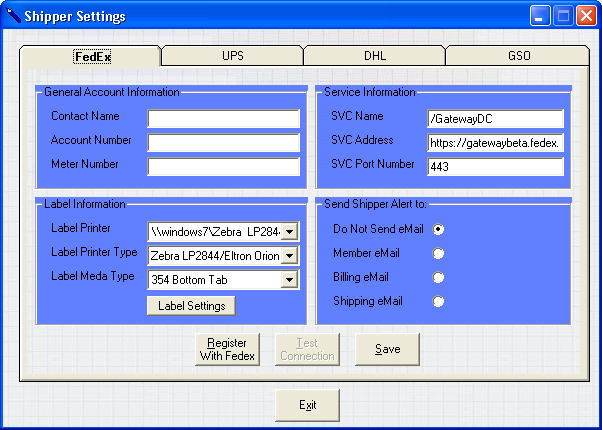Image resolution: width=602 pixels, height=430 pixels.
Task: Open the Label Printer dropdown
Action: (289, 232)
